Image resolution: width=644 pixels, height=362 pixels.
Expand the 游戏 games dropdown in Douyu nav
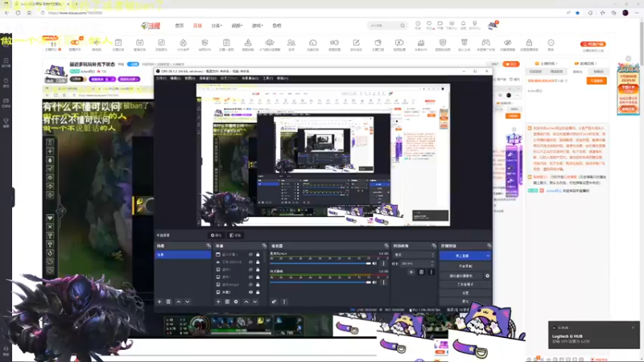click(257, 26)
